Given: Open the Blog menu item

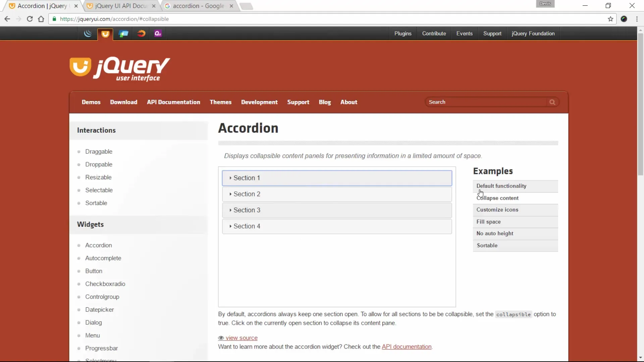Looking at the screenshot, I should click(325, 102).
